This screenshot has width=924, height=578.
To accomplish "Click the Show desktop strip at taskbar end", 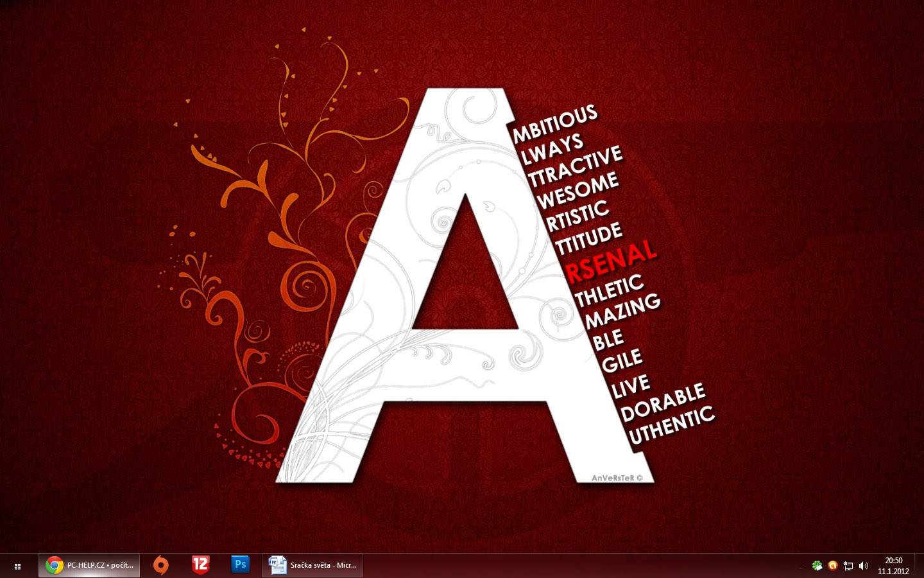I will (x=920, y=566).
